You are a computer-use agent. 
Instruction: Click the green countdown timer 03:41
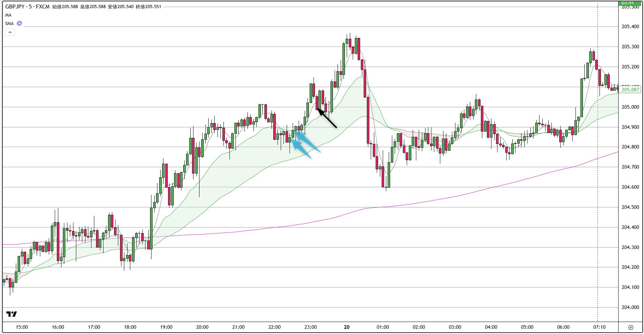point(630,3)
